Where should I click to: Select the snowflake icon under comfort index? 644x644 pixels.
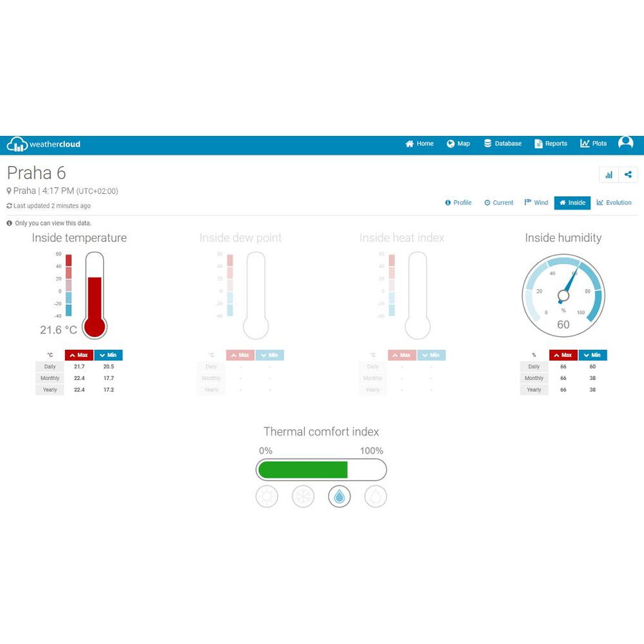303,497
